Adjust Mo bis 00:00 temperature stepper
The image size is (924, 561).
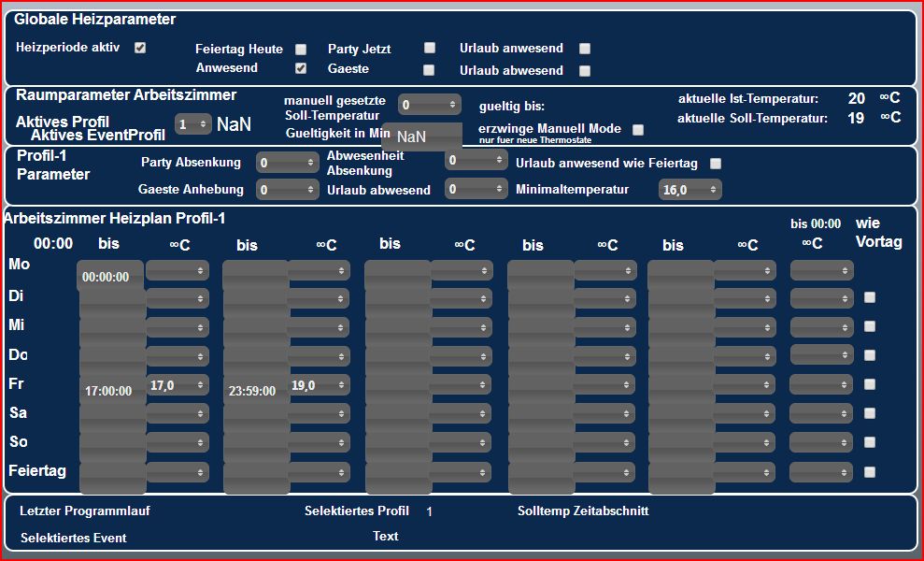point(822,270)
